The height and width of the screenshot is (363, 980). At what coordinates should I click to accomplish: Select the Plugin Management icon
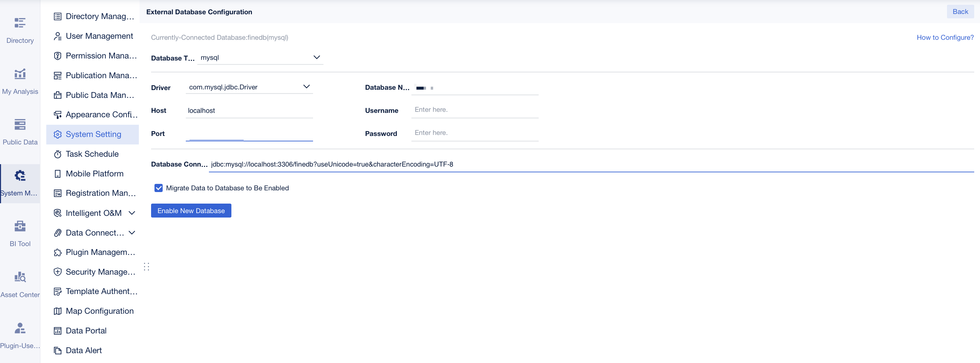58,252
